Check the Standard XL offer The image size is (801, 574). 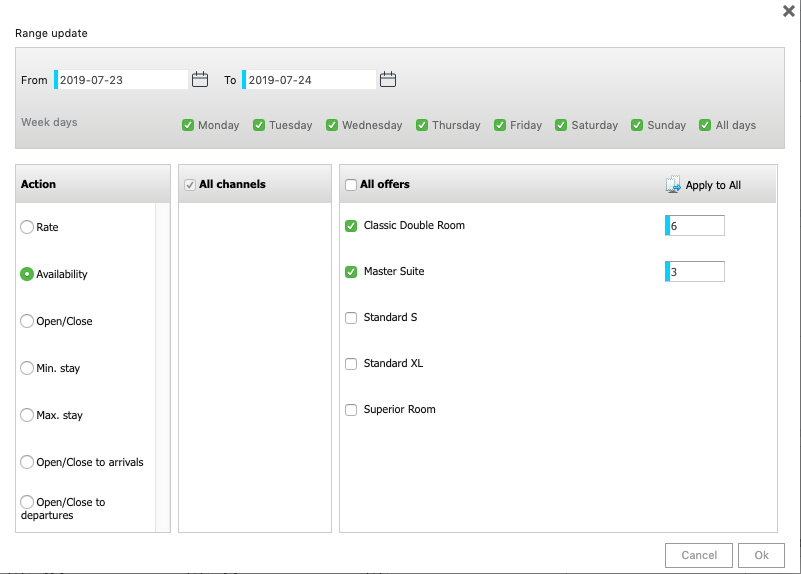[351, 364]
